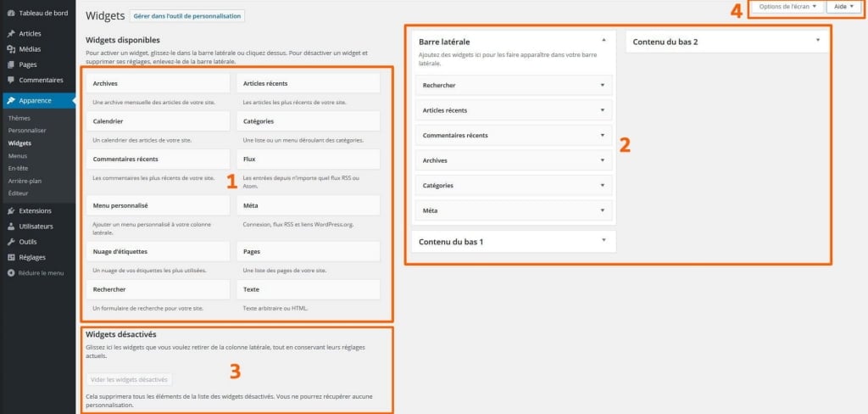Select the Nuage d'étiquettes widget
This screenshot has width=868, height=414.
click(x=158, y=252)
